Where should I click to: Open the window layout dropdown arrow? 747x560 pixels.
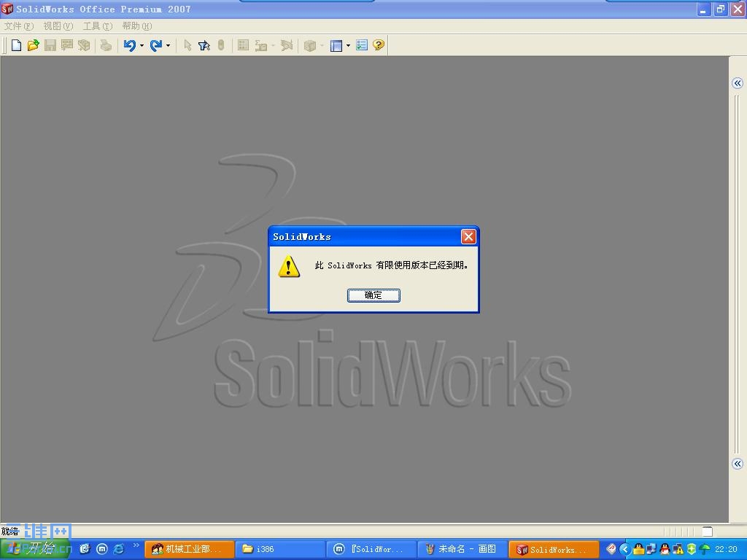(348, 46)
